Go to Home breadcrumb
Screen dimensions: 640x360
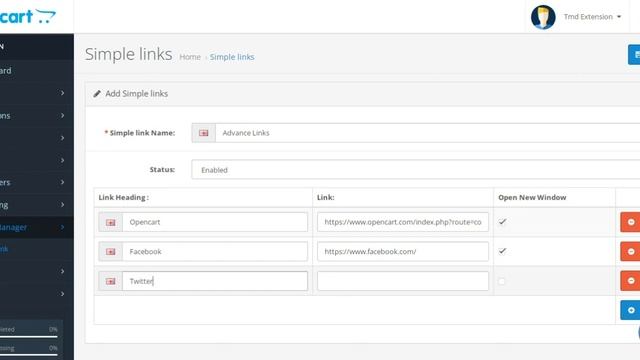[190, 57]
